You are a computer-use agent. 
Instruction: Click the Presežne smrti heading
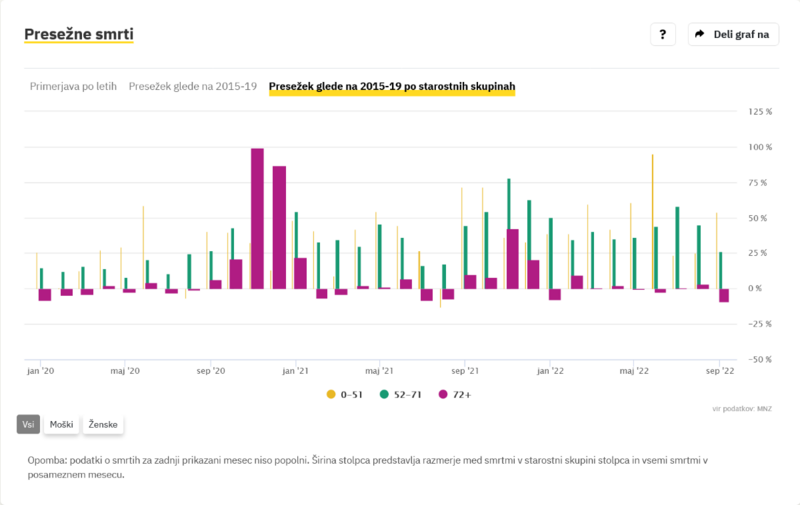click(x=79, y=34)
